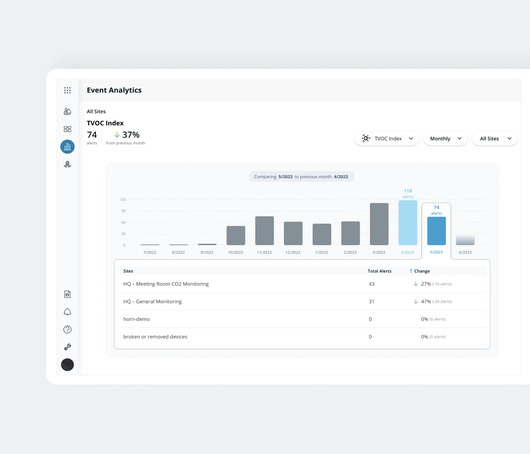Expand the TVOC Index metric dropdown

pyautogui.click(x=387, y=139)
